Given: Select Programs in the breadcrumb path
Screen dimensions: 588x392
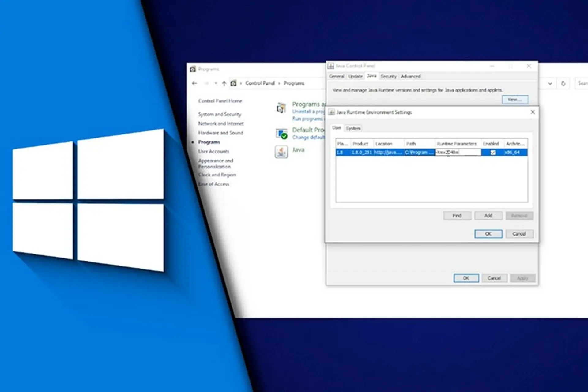Looking at the screenshot, I should click(x=294, y=83).
